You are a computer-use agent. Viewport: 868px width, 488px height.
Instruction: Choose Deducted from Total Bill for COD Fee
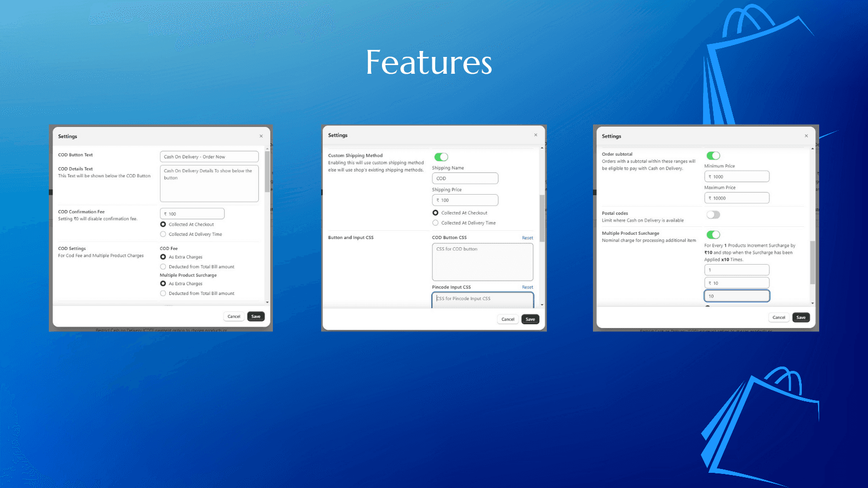(x=163, y=267)
